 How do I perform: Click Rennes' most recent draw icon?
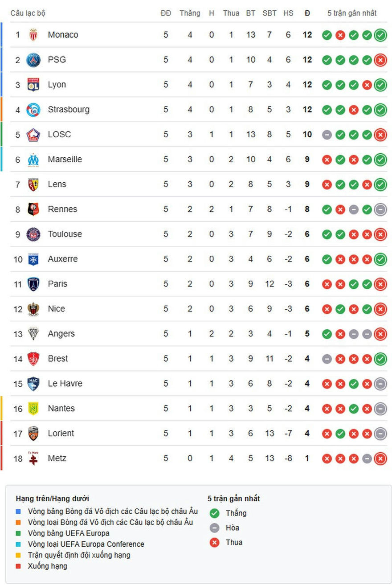point(380,210)
